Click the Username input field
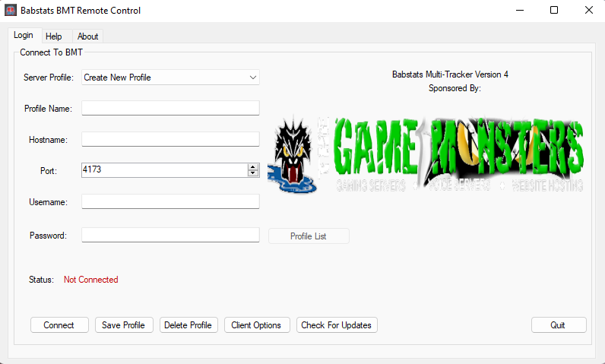This screenshot has height=364, width=605. [x=170, y=201]
